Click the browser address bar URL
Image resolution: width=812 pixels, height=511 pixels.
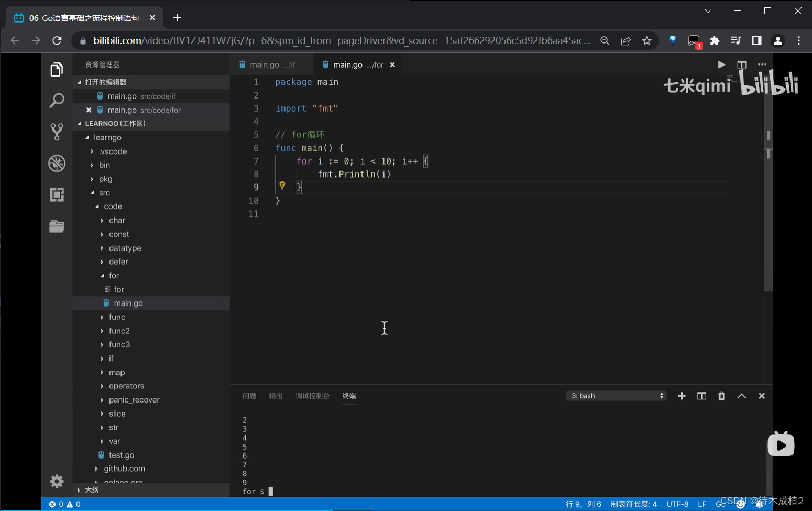pyautogui.click(x=342, y=40)
